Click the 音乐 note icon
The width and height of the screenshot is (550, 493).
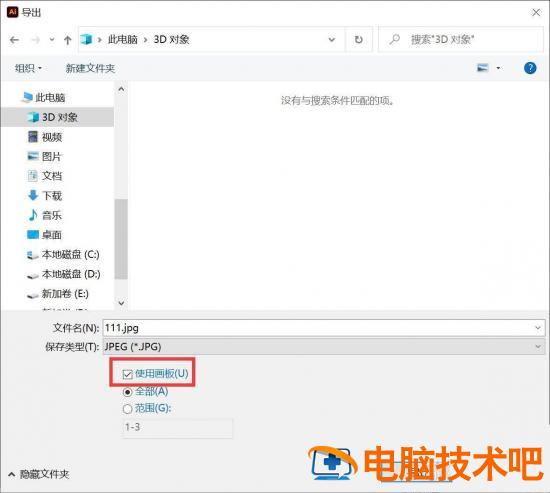[33, 215]
